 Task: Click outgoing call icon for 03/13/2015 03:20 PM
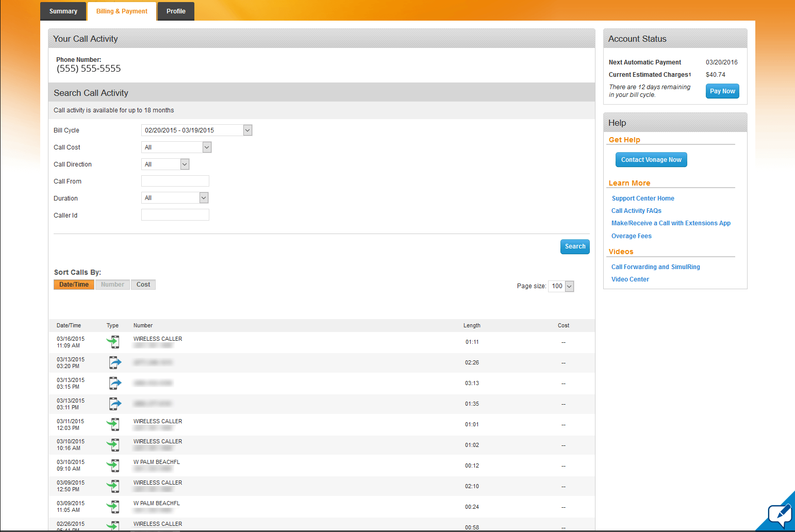(x=115, y=362)
